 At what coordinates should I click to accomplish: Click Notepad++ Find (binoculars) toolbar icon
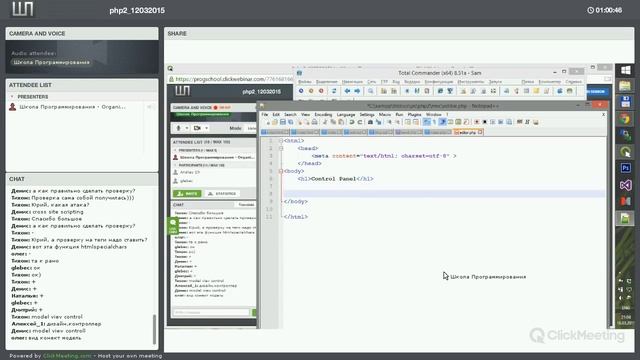click(x=371, y=122)
